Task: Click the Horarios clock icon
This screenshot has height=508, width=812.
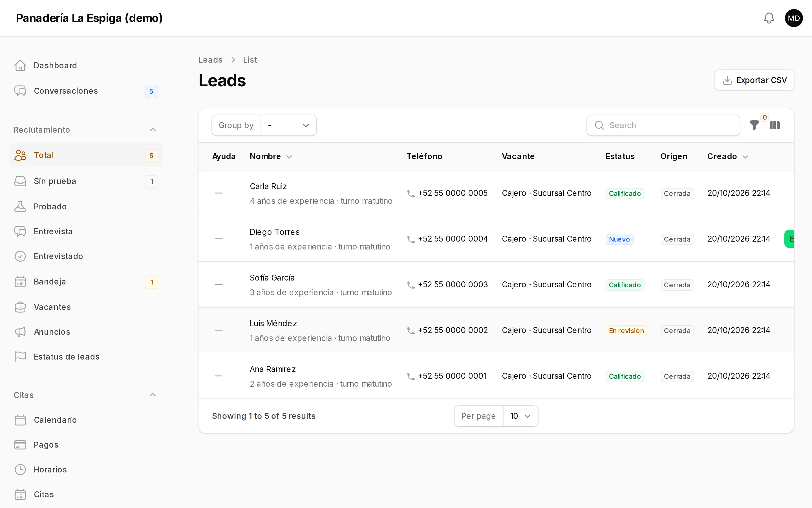Action: click(20, 470)
